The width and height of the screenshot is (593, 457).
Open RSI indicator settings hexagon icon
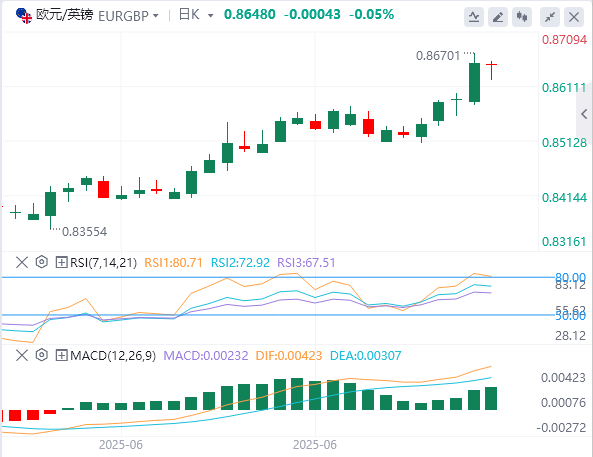coord(42,262)
